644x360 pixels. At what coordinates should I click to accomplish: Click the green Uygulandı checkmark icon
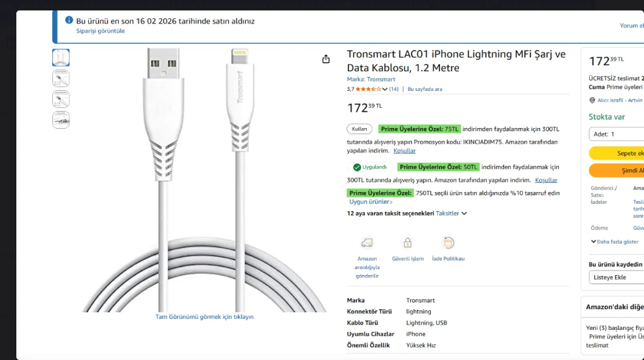(x=357, y=167)
